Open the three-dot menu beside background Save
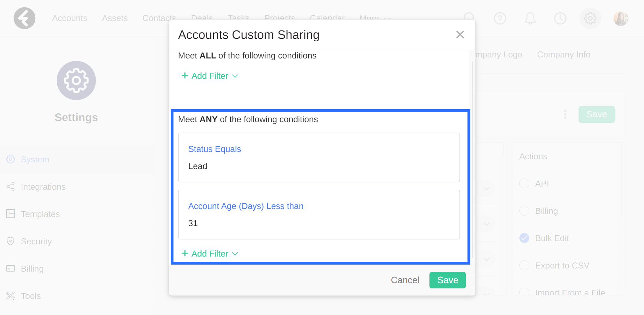 (565, 114)
